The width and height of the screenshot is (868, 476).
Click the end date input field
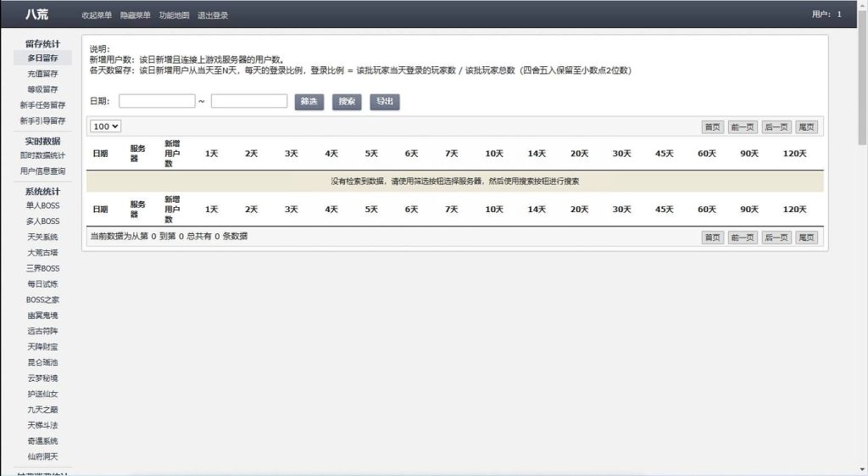click(249, 101)
